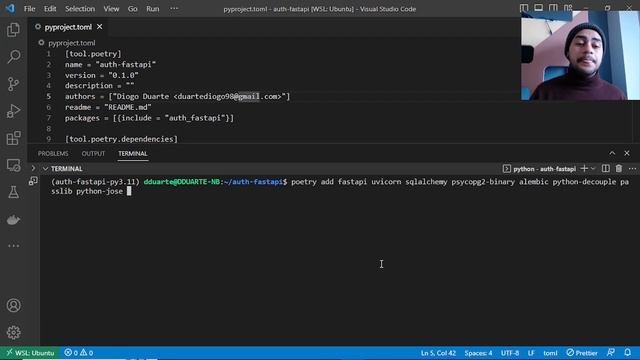Open errors and warnings status item
The image size is (640, 360).
(79, 353)
